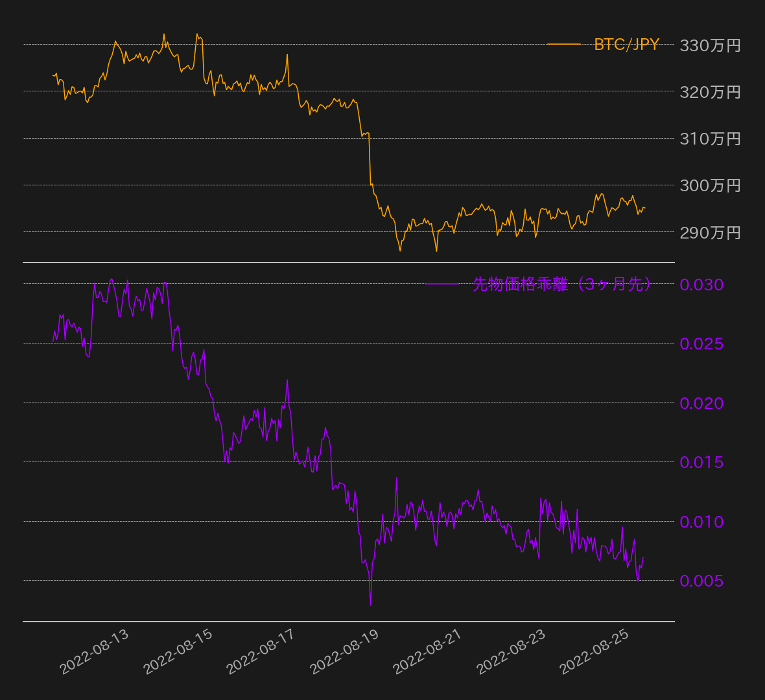This screenshot has width=765, height=700.
Task: Click the 0.005 y-axis tick label
Action: tap(701, 581)
